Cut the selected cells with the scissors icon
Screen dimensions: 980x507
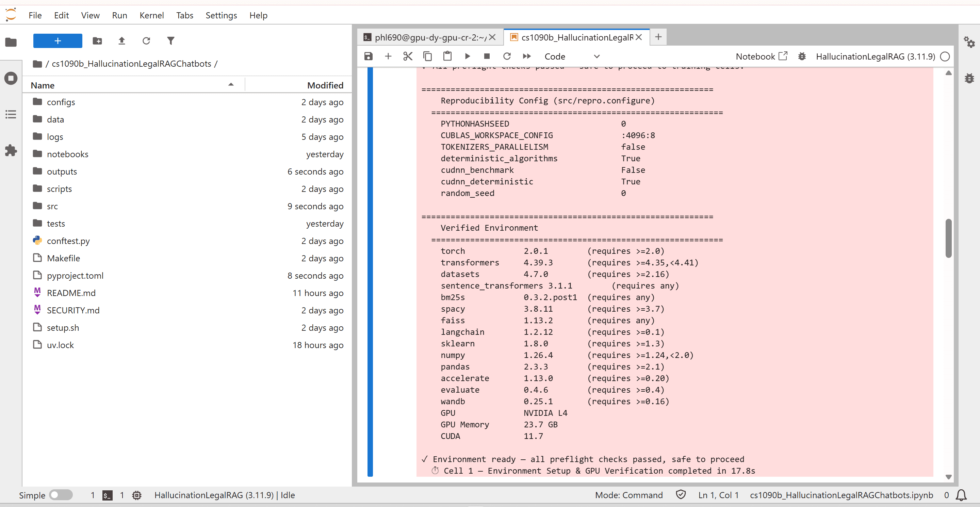408,56
